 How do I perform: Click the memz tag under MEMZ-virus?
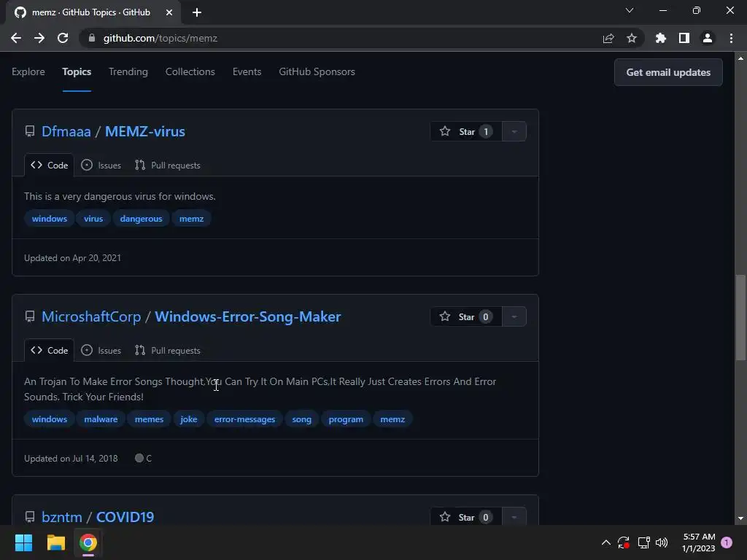point(192,219)
